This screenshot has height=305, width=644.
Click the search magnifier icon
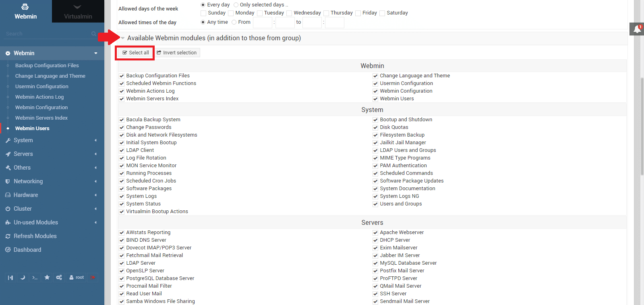(x=94, y=34)
